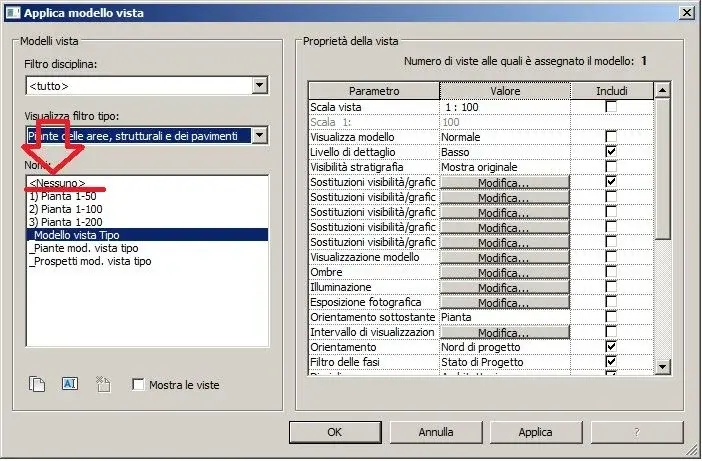Image resolution: width=702 pixels, height=461 pixels.
Task: Uncheck Includi for Orientamento Nord di progetto row
Action: pos(611,347)
